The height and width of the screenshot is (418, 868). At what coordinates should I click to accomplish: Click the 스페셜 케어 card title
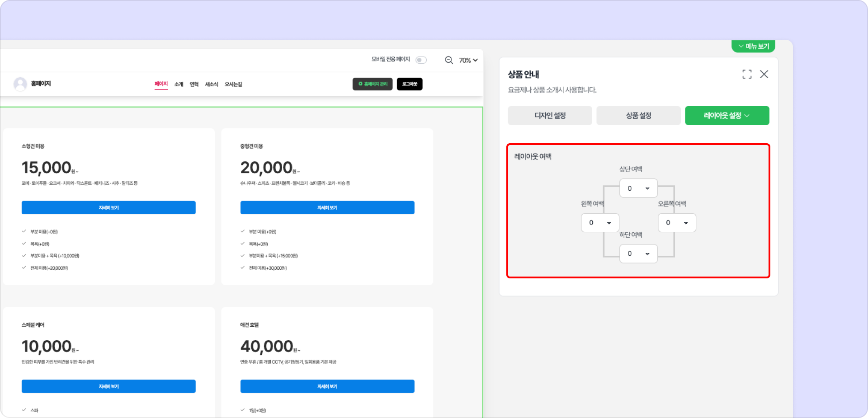pos(33,325)
